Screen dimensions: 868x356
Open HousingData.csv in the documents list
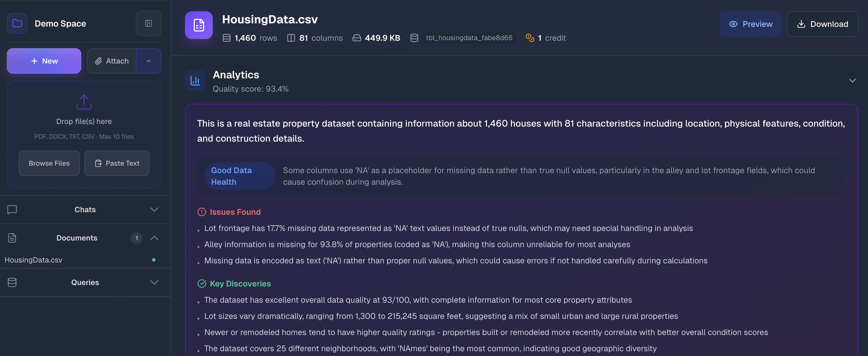click(x=34, y=260)
